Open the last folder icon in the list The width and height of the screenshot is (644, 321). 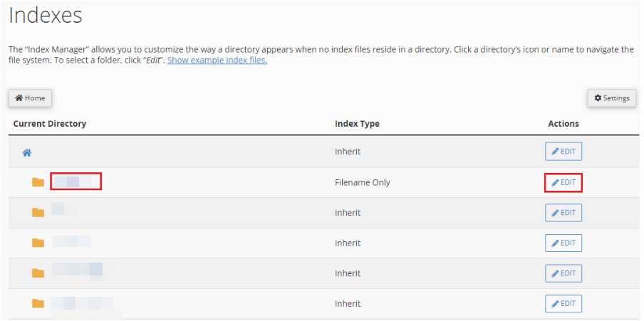pos(38,303)
